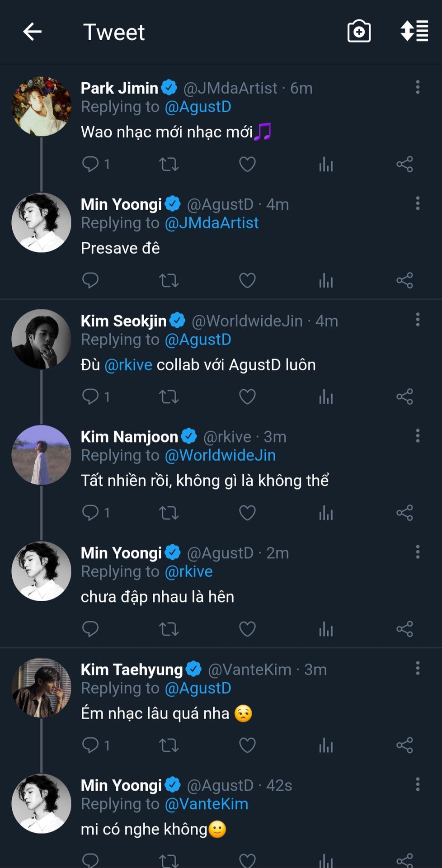
Task: Open the @VanteKim replying-to link
Action: pyautogui.click(x=207, y=804)
